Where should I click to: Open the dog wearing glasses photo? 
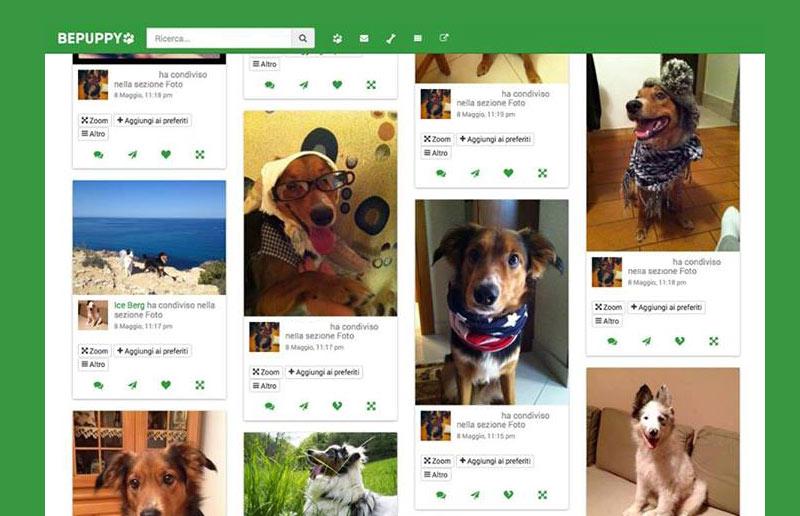pyautogui.click(x=320, y=213)
